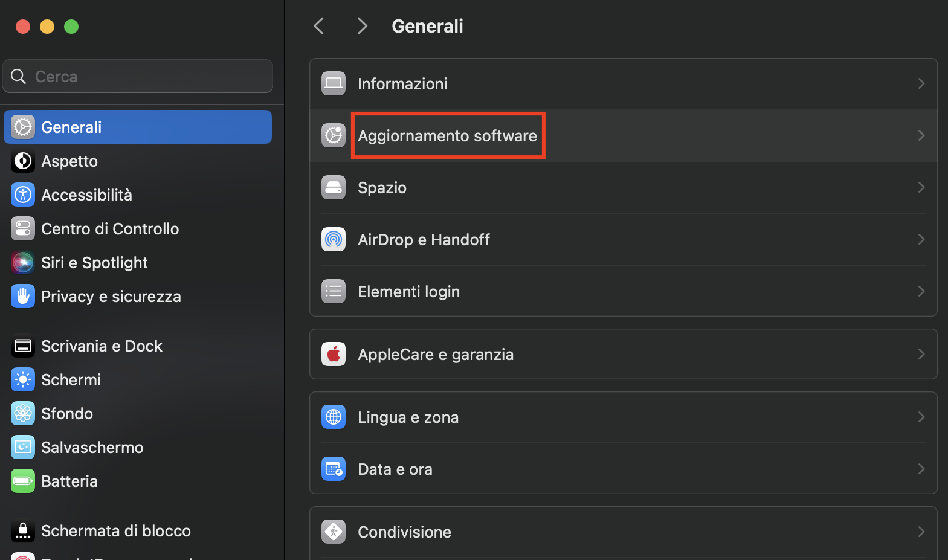Open Schermata di blocco settings
Image resolution: width=948 pixels, height=560 pixels.
click(x=138, y=530)
